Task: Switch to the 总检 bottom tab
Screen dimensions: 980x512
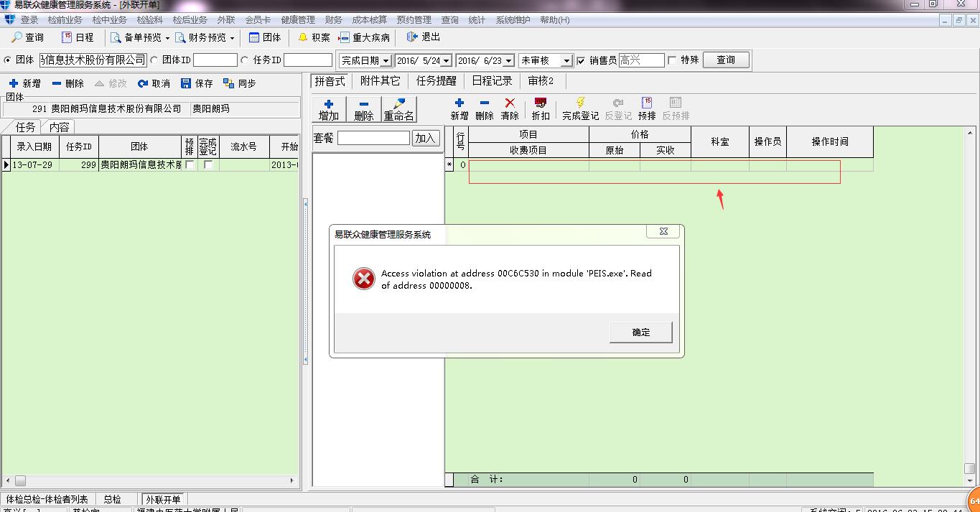Action: click(113, 499)
